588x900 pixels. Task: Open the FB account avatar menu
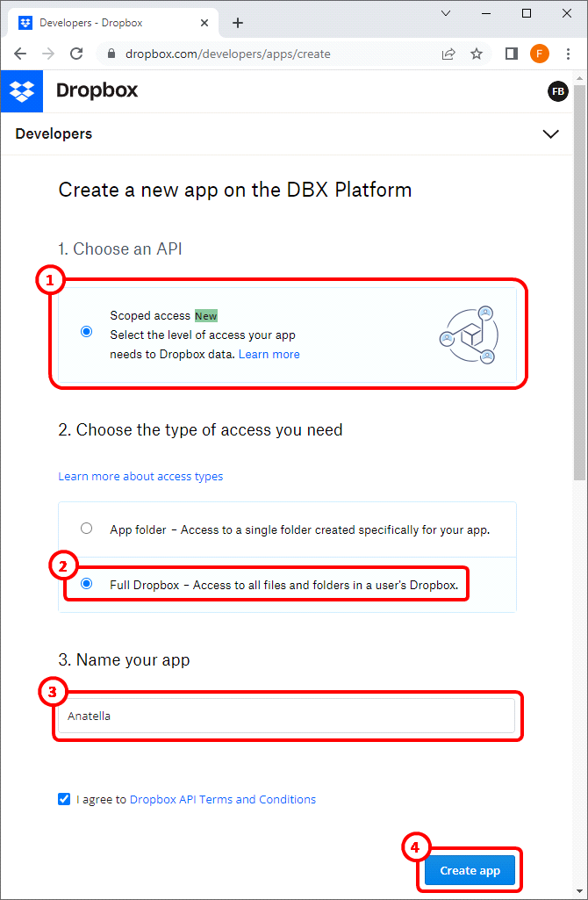pyautogui.click(x=557, y=91)
